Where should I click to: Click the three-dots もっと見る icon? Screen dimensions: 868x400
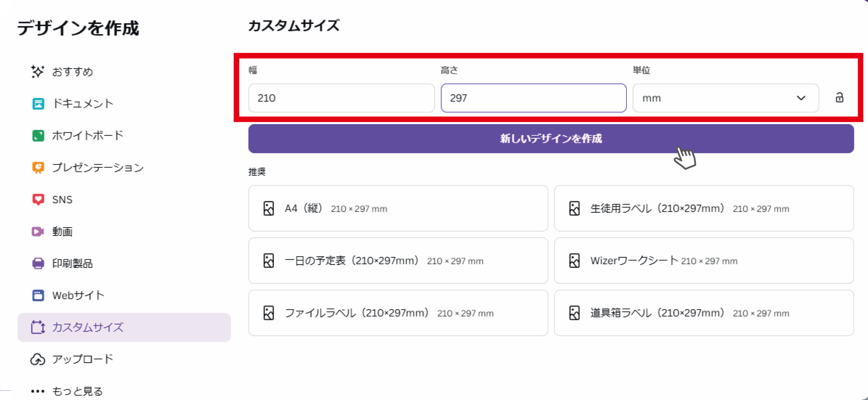38,391
